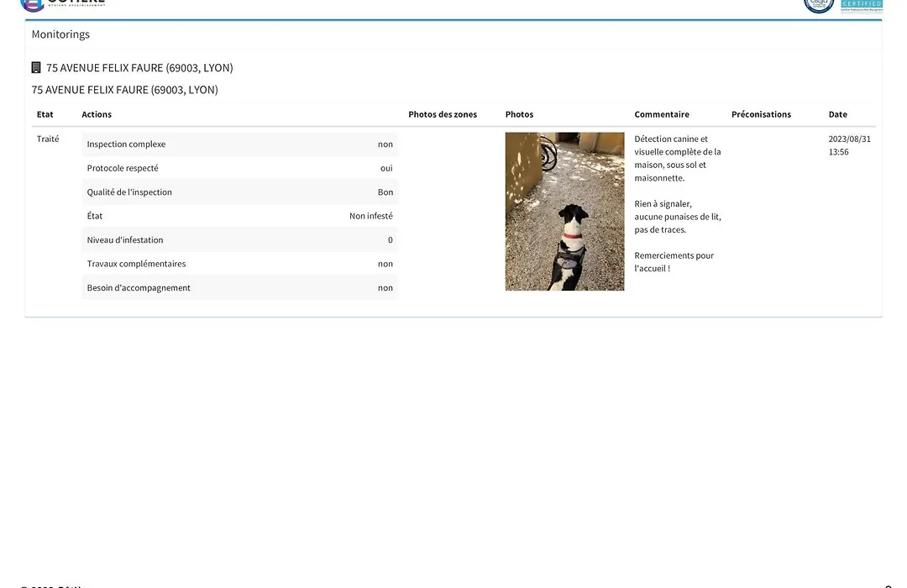
Task: Select the address heading with building icon
Action: [x=139, y=68]
